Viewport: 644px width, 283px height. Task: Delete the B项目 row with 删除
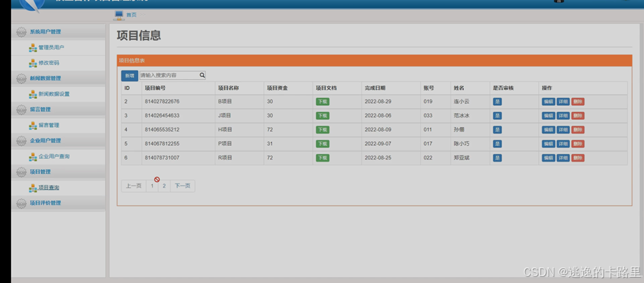point(578,102)
